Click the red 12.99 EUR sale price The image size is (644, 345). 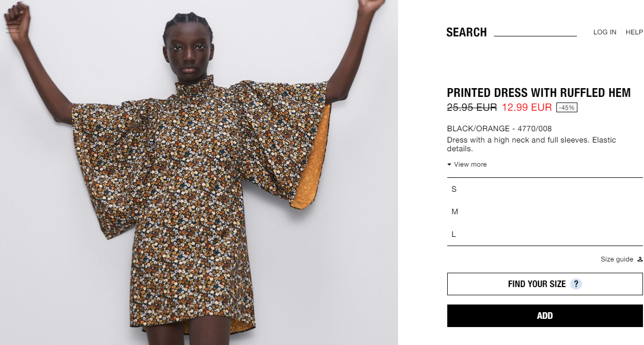point(527,108)
